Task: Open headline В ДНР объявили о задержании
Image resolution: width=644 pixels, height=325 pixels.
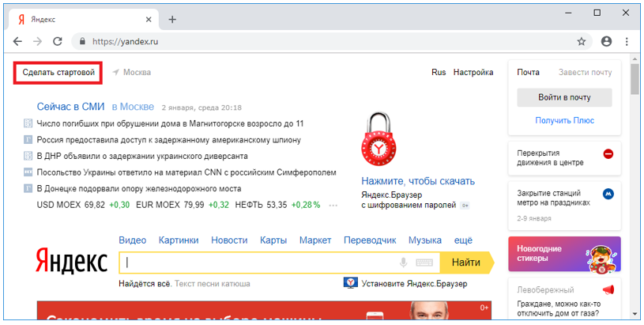Action: click(142, 156)
